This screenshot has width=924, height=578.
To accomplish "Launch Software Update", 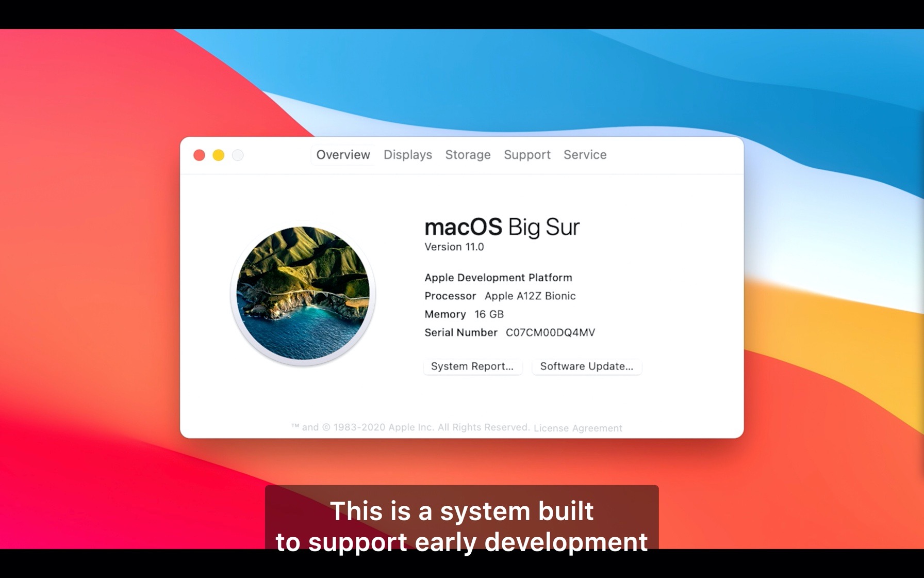I will [586, 366].
